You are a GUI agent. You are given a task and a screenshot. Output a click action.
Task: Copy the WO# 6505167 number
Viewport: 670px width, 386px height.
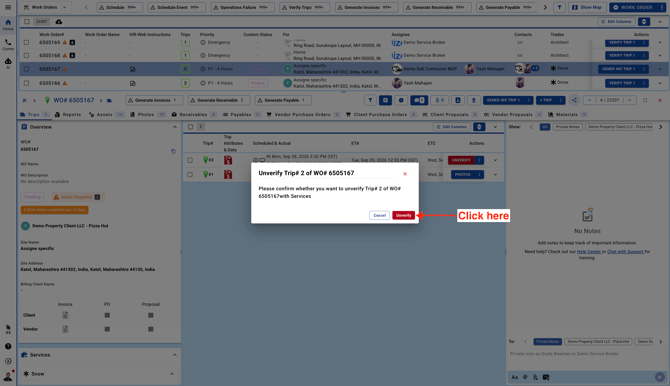click(173, 151)
